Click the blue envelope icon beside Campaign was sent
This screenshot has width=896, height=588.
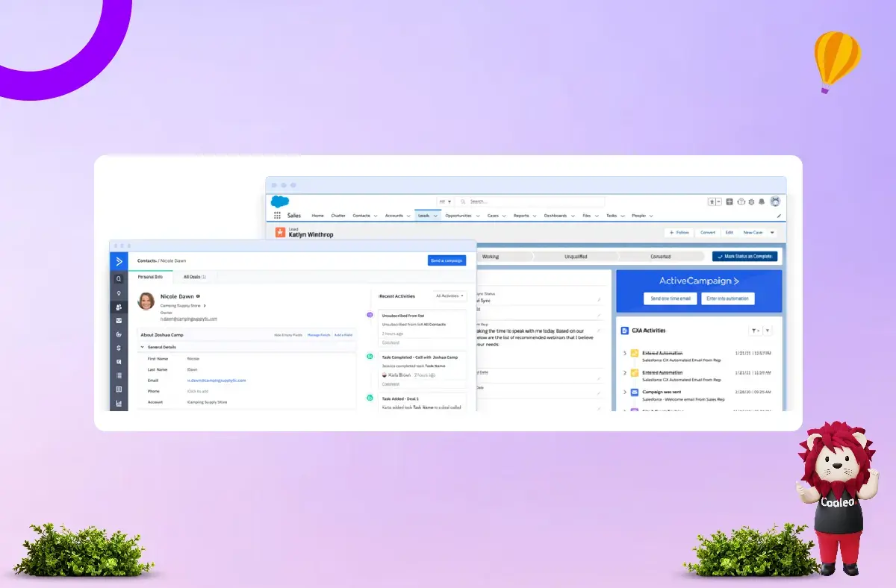point(634,392)
